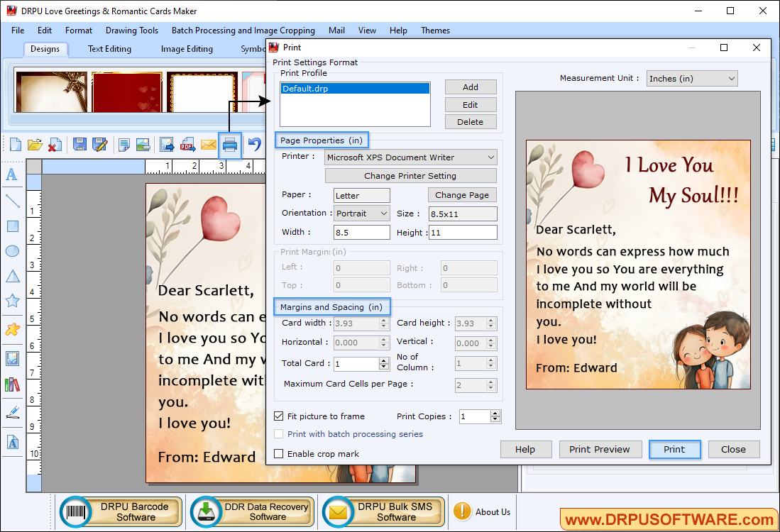Viewport: 780px width, 532px height.
Task: Select the Ellipse drawing tool
Action: [x=11, y=250]
